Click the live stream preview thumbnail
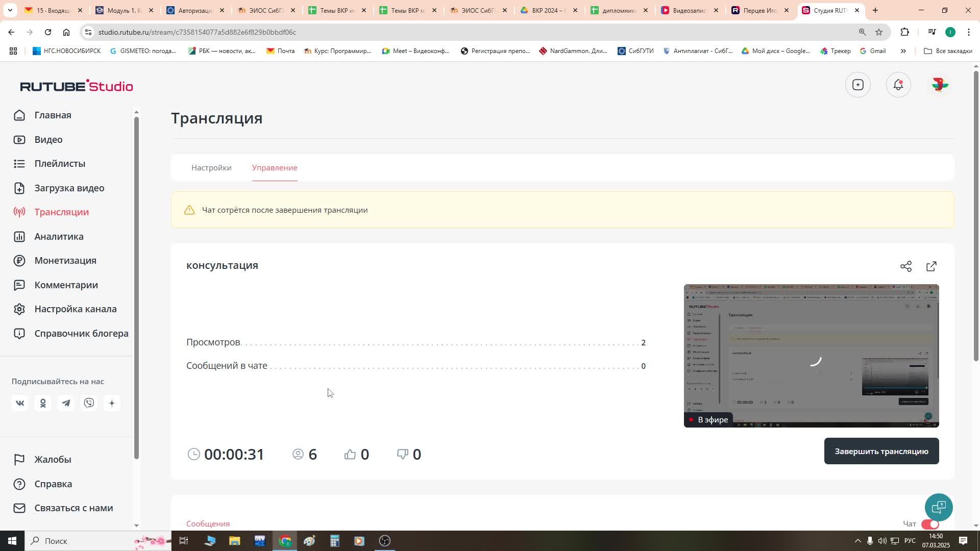980x551 pixels. point(811,356)
